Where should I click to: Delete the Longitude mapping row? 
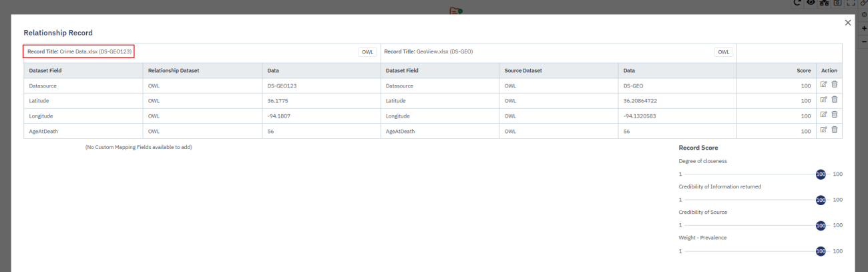834,116
